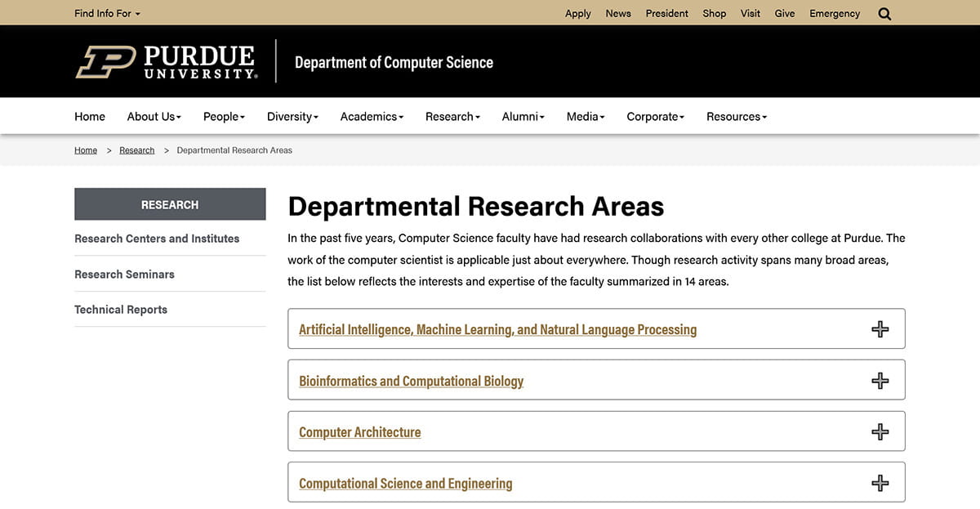The image size is (980, 509).
Task: Click plus icon on Computational Science and Engineering
Action: click(x=880, y=482)
